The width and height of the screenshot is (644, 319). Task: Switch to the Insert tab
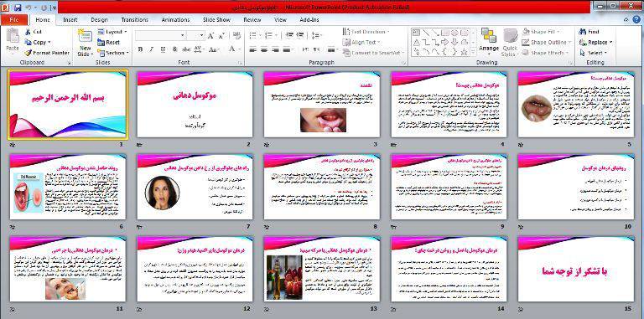tap(70, 20)
